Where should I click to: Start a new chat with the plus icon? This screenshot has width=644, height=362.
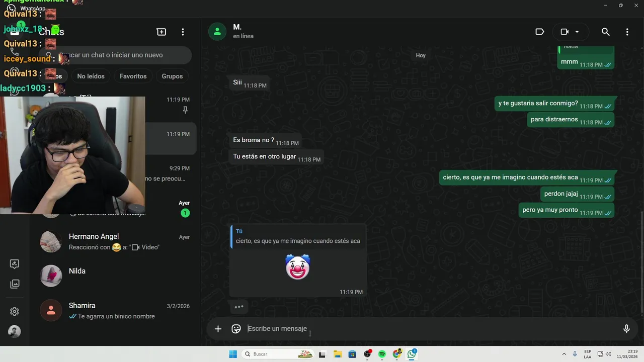[x=162, y=32]
